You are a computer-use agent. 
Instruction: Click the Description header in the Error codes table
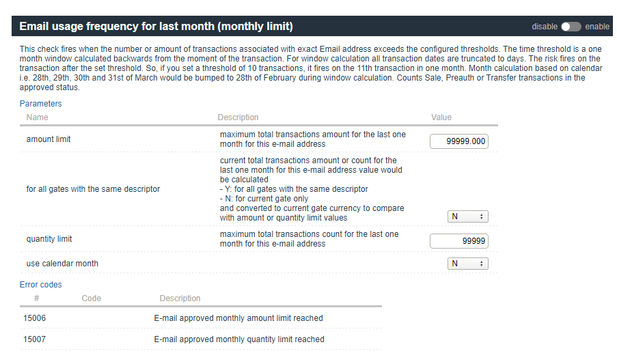point(180,298)
